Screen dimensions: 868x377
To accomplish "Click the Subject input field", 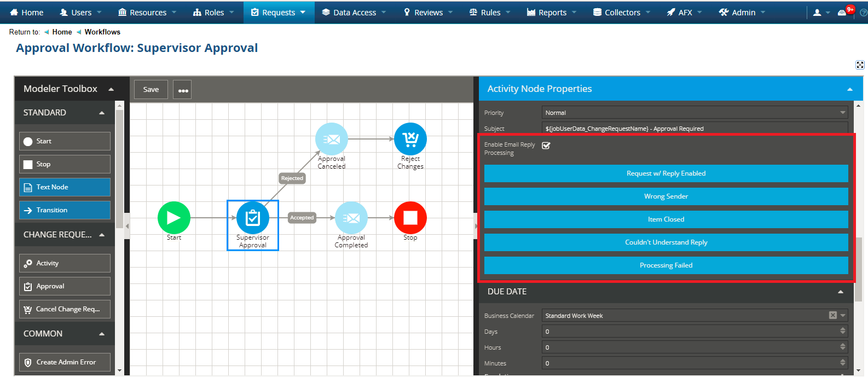I will 694,129.
